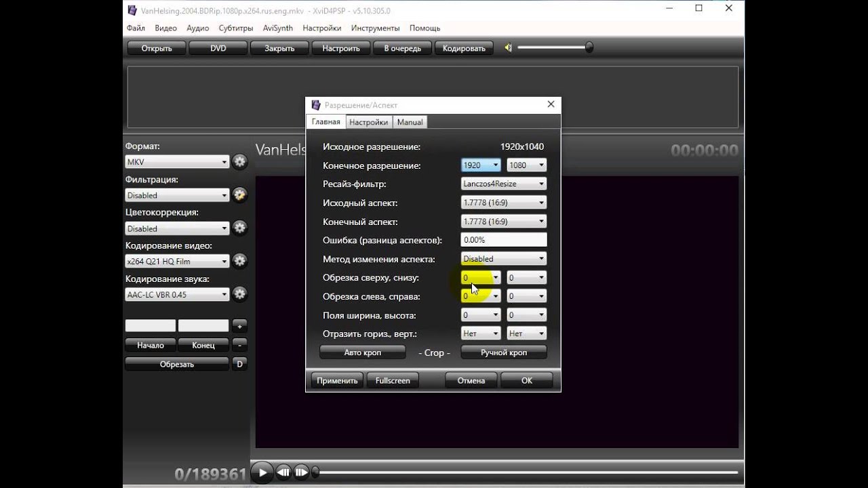Open the AviSynth menu
The height and width of the screenshot is (488, 868).
277,28
